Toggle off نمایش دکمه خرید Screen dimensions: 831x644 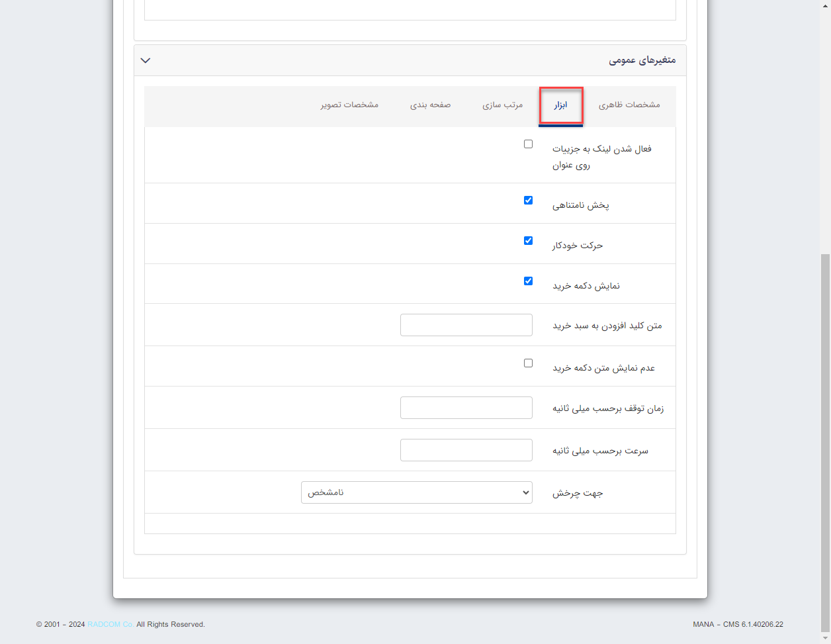[x=528, y=281]
